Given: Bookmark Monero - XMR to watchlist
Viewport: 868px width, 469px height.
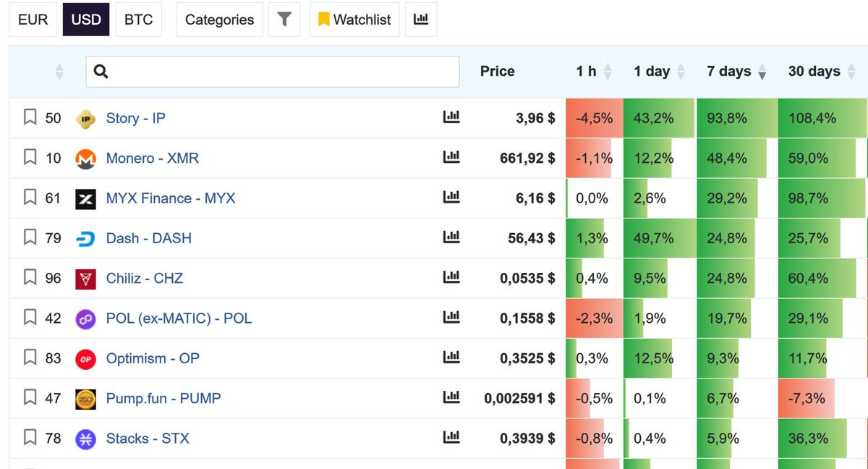Looking at the screenshot, I should (x=30, y=157).
